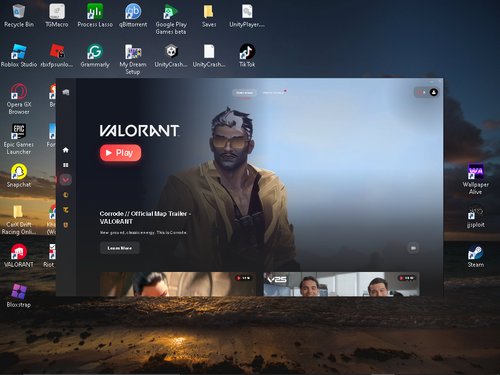Viewport: 500px width, 375px height.
Task: Click the 'Snapchat' label text
Action: tap(19, 185)
